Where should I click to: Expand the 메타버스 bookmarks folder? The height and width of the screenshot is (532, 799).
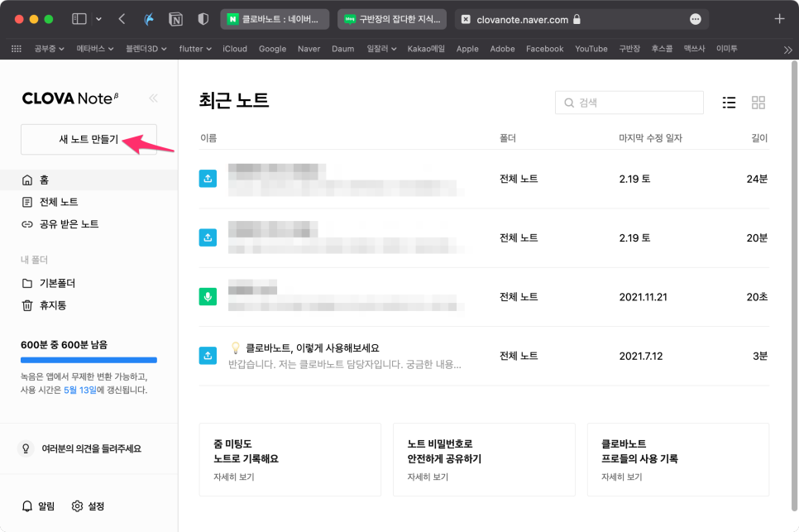[95, 49]
